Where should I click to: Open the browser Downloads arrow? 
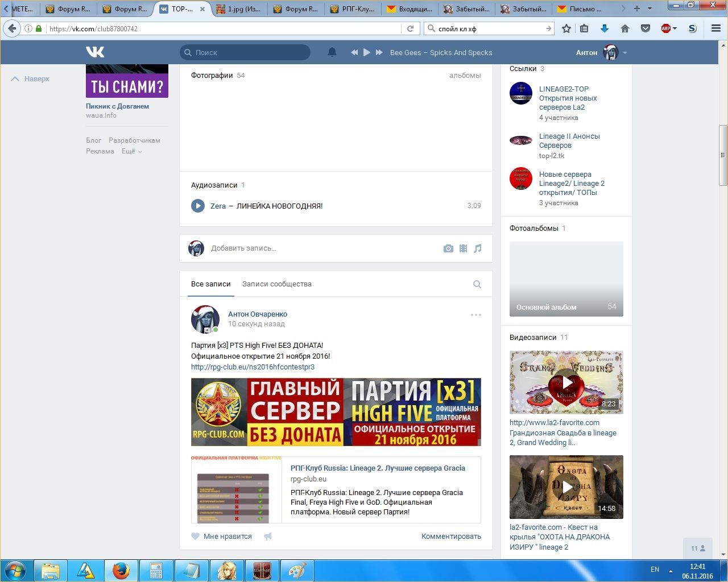click(x=605, y=28)
